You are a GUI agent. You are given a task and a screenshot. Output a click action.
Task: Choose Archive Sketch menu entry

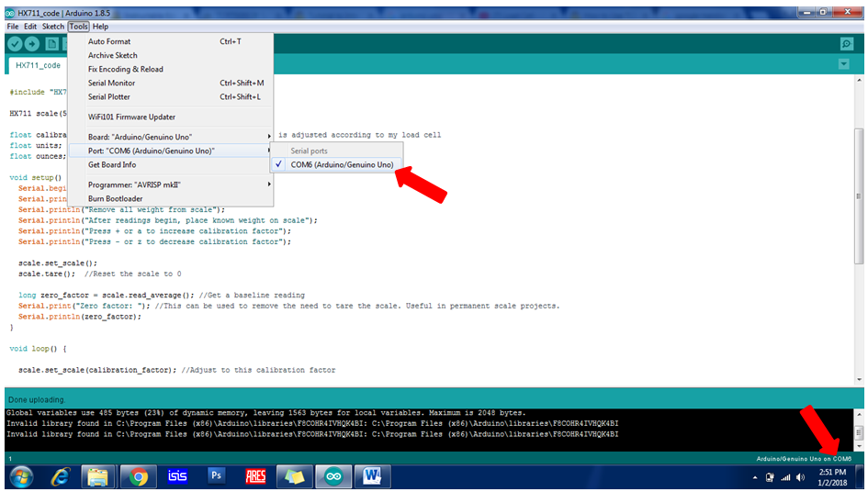171,55
